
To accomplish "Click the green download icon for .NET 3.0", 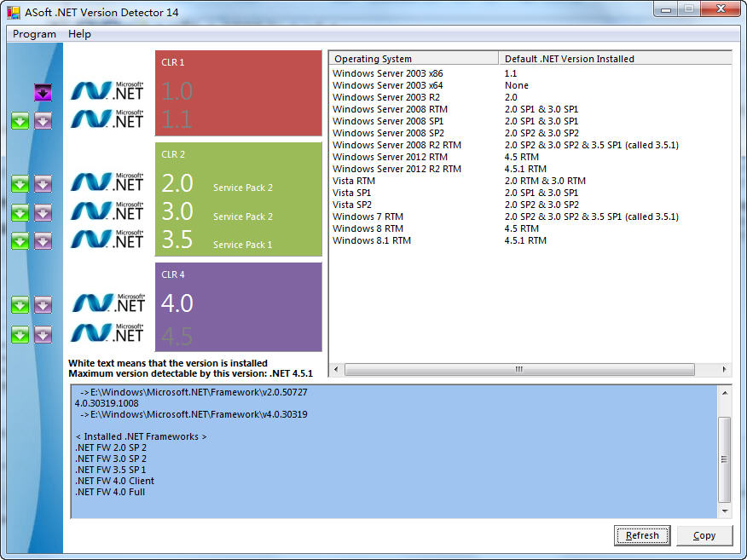I will click(20, 212).
